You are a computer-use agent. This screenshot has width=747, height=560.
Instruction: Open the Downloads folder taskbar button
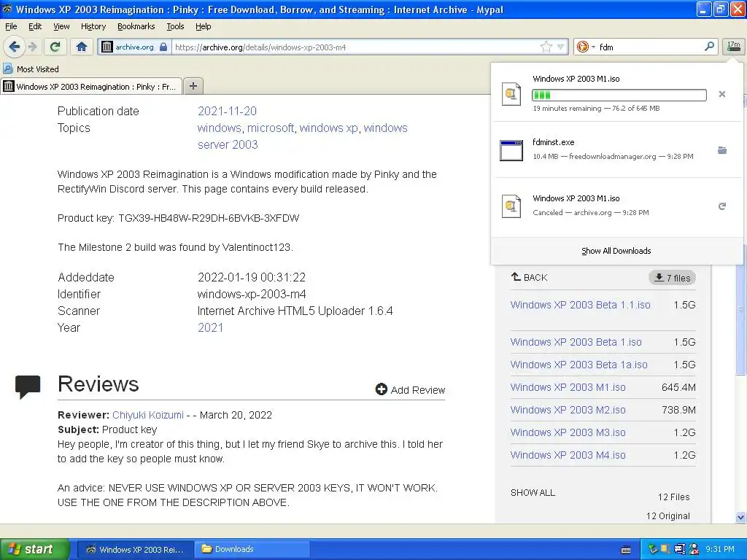(x=253, y=549)
